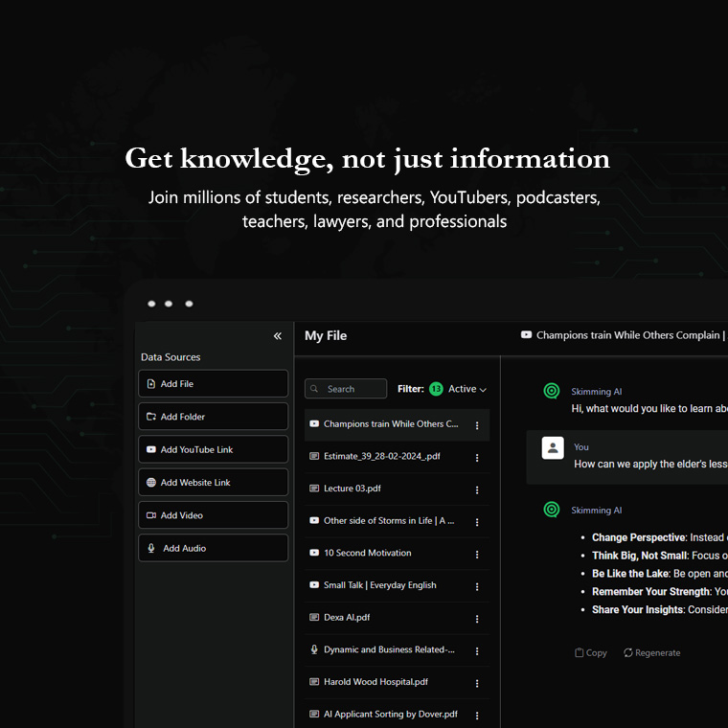Open options menu for Dynamic and Business Related
This screenshot has width=728, height=728.
[477, 651]
